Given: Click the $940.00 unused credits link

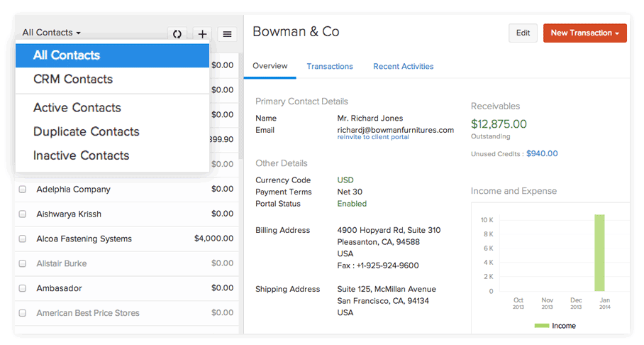Looking at the screenshot, I should pyautogui.click(x=542, y=153).
